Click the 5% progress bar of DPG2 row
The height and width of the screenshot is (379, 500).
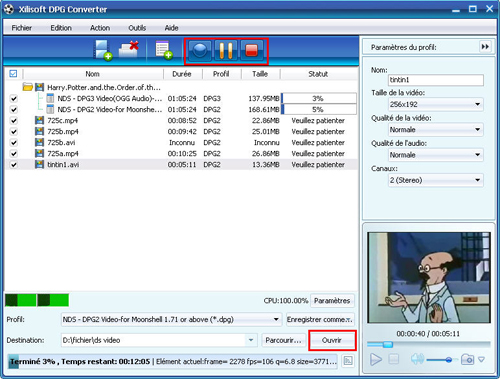(x=319, y=109)
